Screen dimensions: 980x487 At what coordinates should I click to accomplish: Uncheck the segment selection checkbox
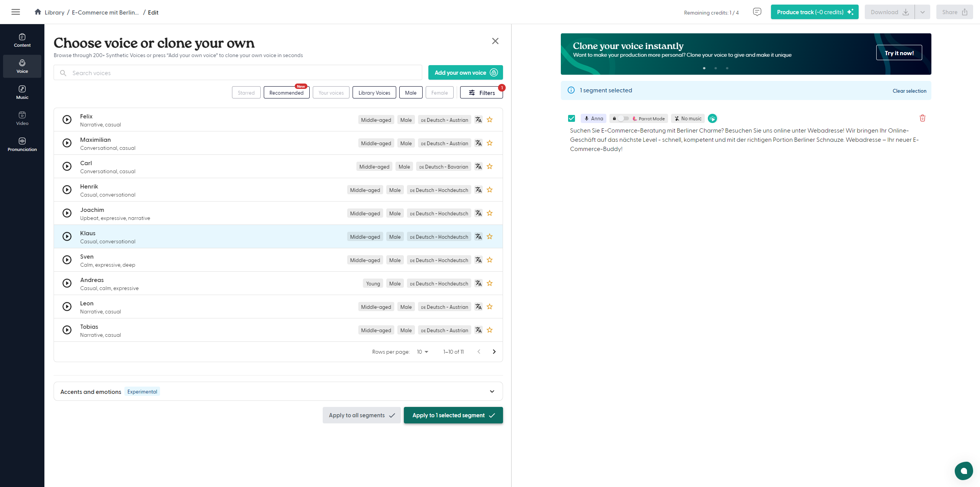coord(572,118)
